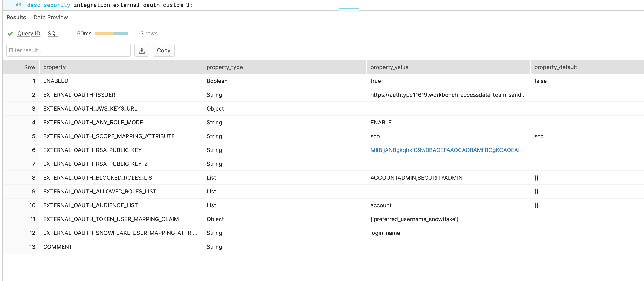Click the green query success checkmark
Image resolution: width=644 pixels, height=281 pixels.
click(10, 34)
